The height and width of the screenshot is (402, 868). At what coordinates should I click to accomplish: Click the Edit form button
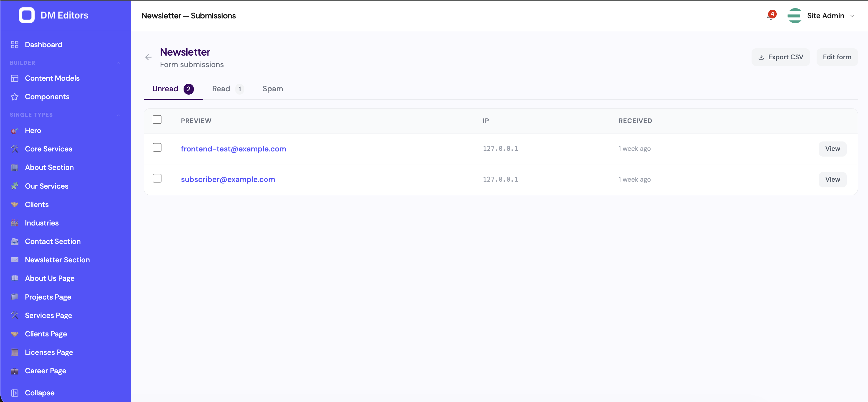pos(837,57)
